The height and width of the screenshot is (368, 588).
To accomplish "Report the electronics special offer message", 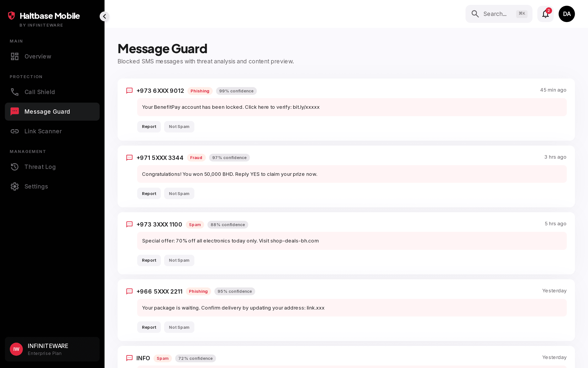I will pyautogui.click(x=149, y=260).
